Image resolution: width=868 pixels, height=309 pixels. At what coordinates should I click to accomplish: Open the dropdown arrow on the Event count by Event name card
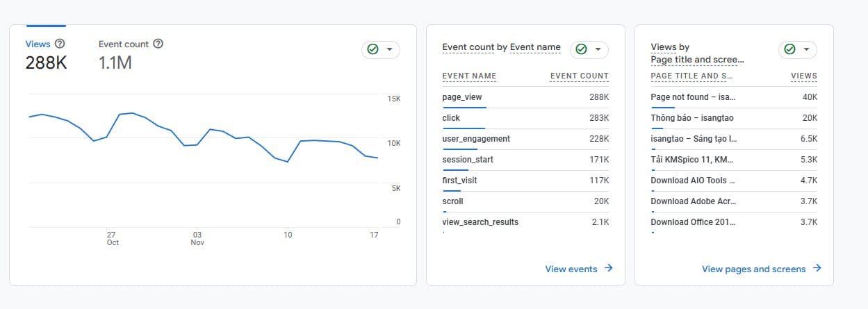598,49
